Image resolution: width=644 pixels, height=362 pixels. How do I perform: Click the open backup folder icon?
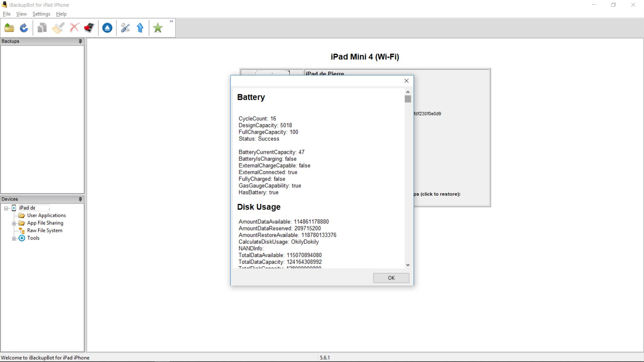click(9, 28)
